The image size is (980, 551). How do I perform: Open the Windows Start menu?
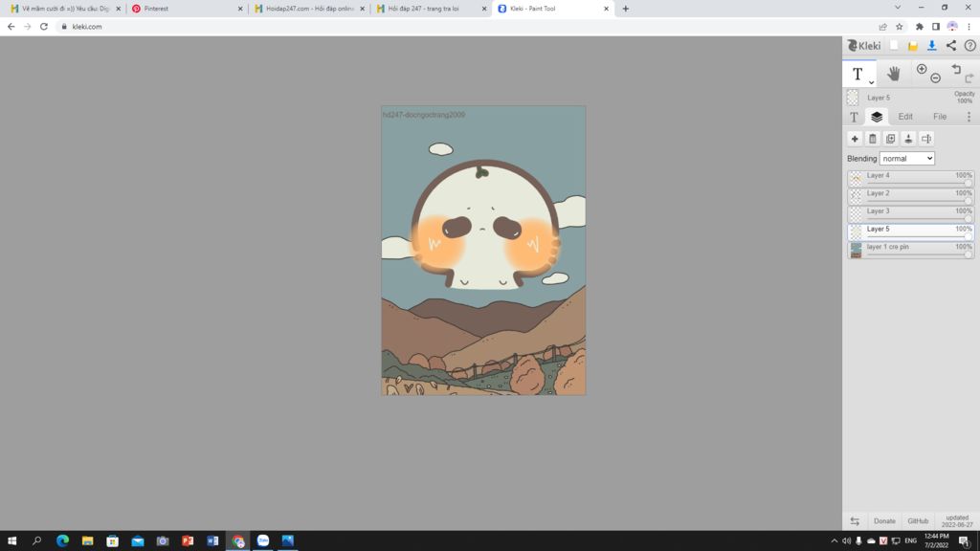pyautogui.click(x=11, y=540)
